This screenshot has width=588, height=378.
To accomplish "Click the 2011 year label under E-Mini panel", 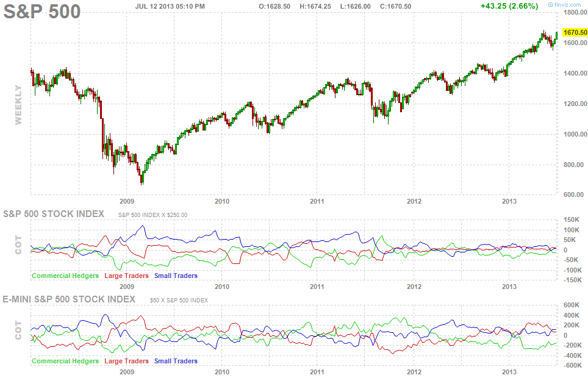I will 317,373.
